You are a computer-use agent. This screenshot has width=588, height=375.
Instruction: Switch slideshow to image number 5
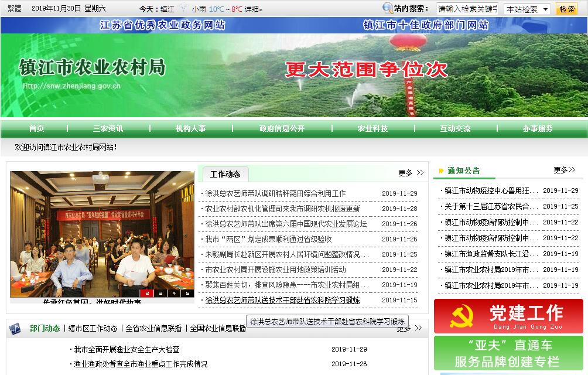pyautogui.click(x=187, y=293)
